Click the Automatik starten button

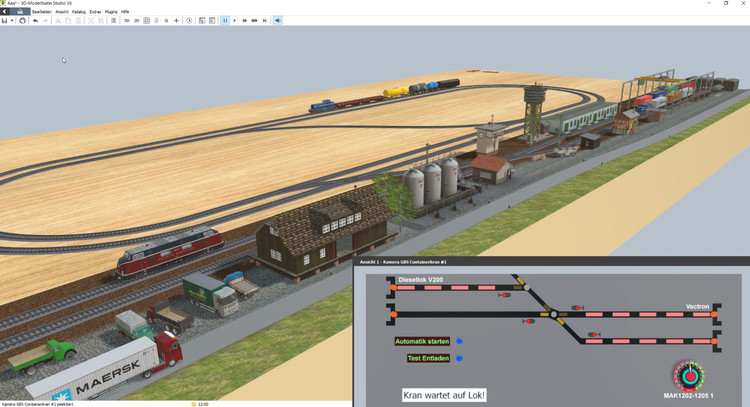(x=422, y=342)
